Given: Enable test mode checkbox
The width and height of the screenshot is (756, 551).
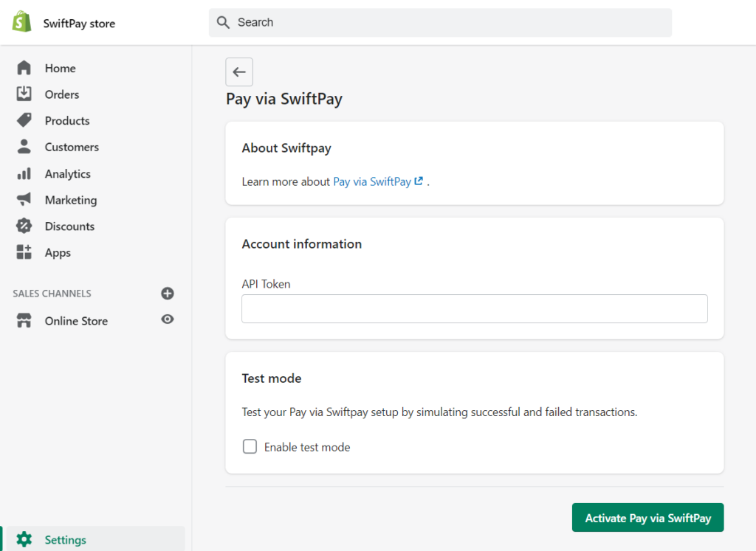Looking at the screenshot, I should (x=250, y=446).
